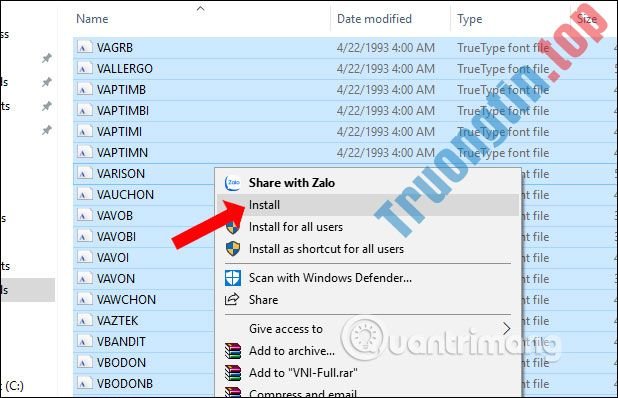Click the VBANDIT font file icon
The height and width of the screenshot is (398, 618).
(84, 341)
